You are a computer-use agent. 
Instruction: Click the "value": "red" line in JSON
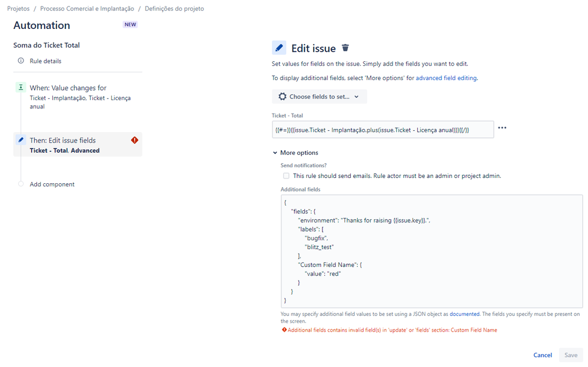323,274
